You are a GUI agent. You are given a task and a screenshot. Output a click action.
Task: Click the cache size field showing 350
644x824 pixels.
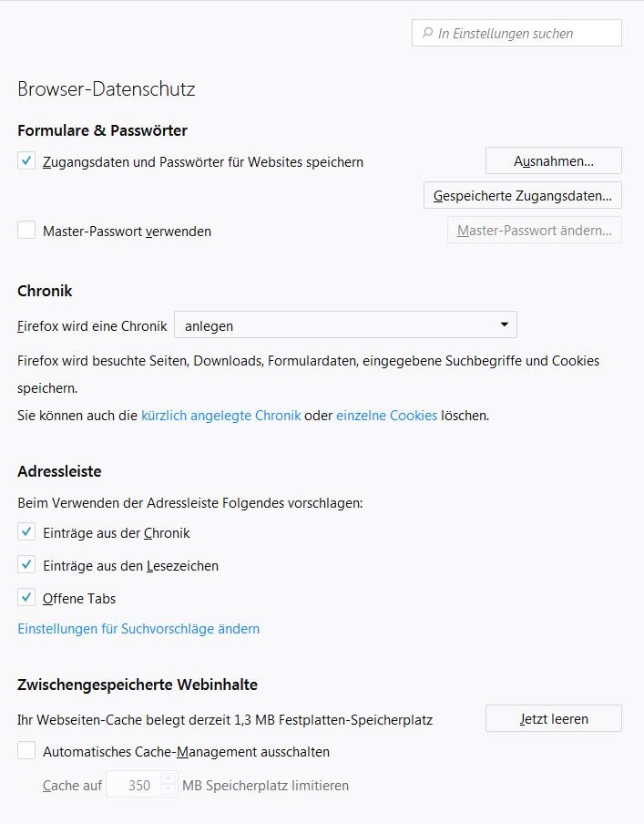coord(135,785)
